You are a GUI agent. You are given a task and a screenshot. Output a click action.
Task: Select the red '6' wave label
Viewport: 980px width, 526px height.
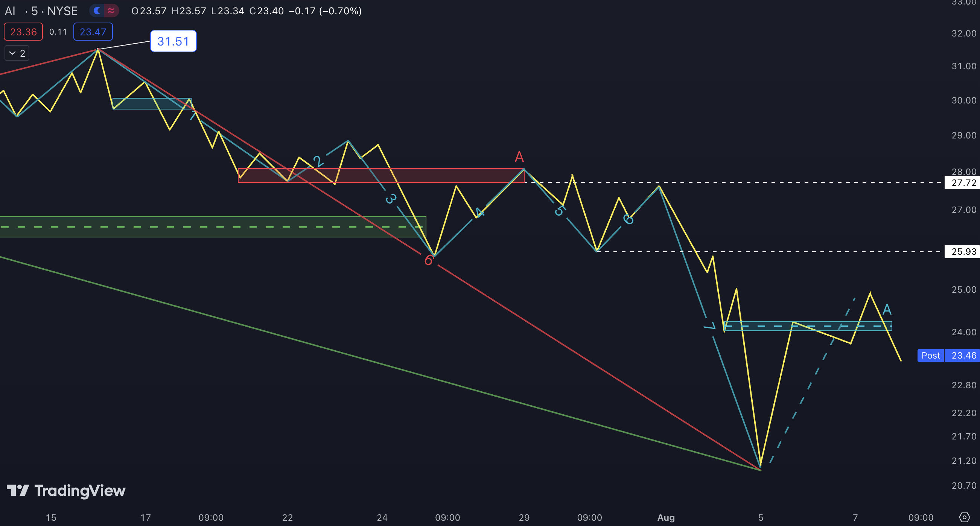428,260
